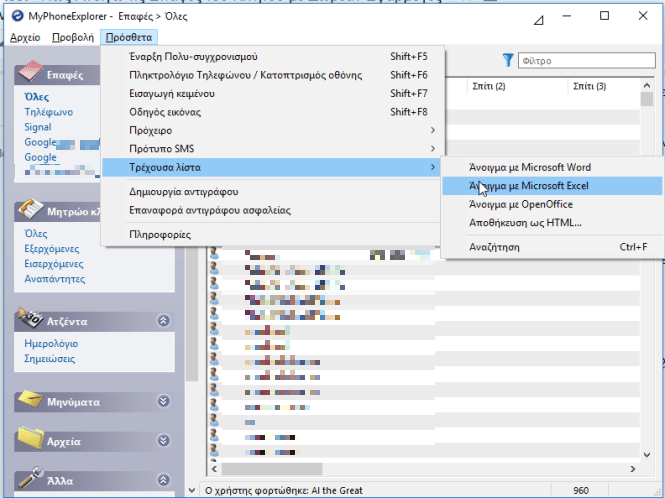Click the Επαφές sidebar book icon
Viewport: 665px width, 498px height.
pyautogui.click(x=30, y=72)
